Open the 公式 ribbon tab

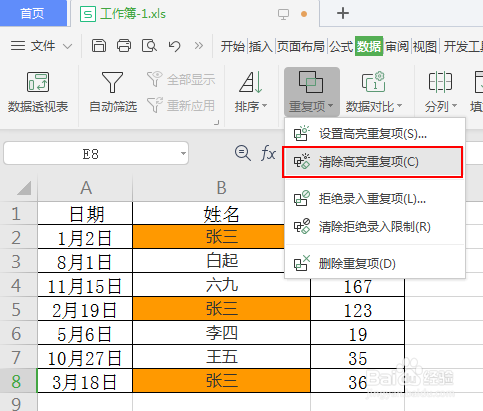tap(341, 46)
